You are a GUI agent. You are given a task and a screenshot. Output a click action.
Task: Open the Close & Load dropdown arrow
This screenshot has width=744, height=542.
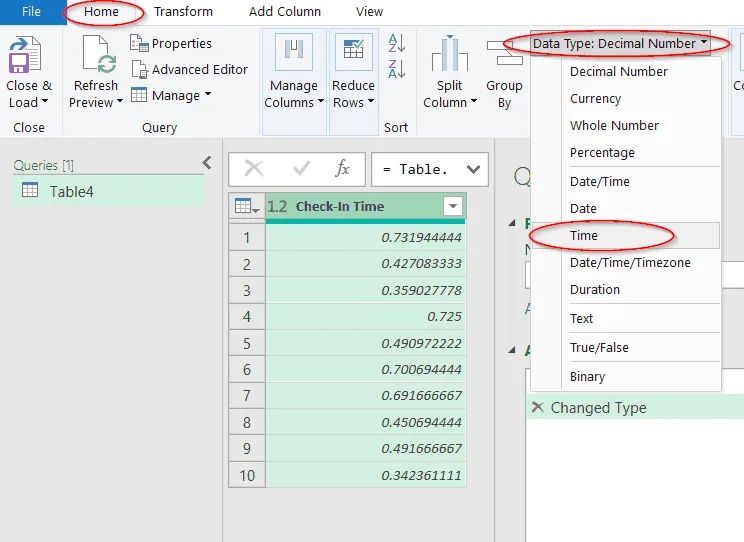click(x=45, y=101)
